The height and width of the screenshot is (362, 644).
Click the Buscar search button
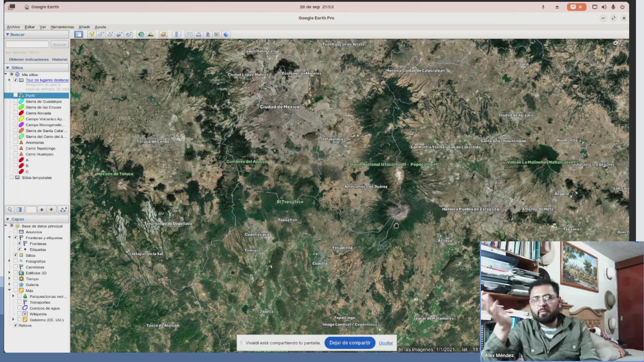pyautogui.click(x=60, y=44)
